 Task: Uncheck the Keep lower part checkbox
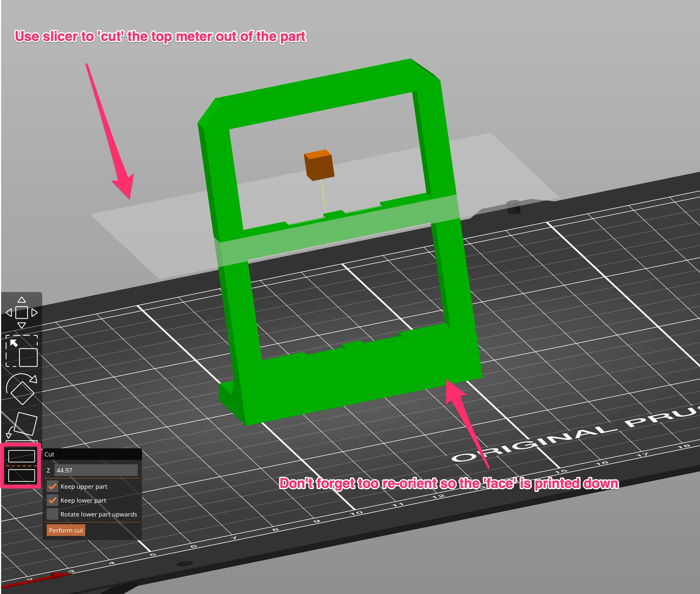[52, 500]
